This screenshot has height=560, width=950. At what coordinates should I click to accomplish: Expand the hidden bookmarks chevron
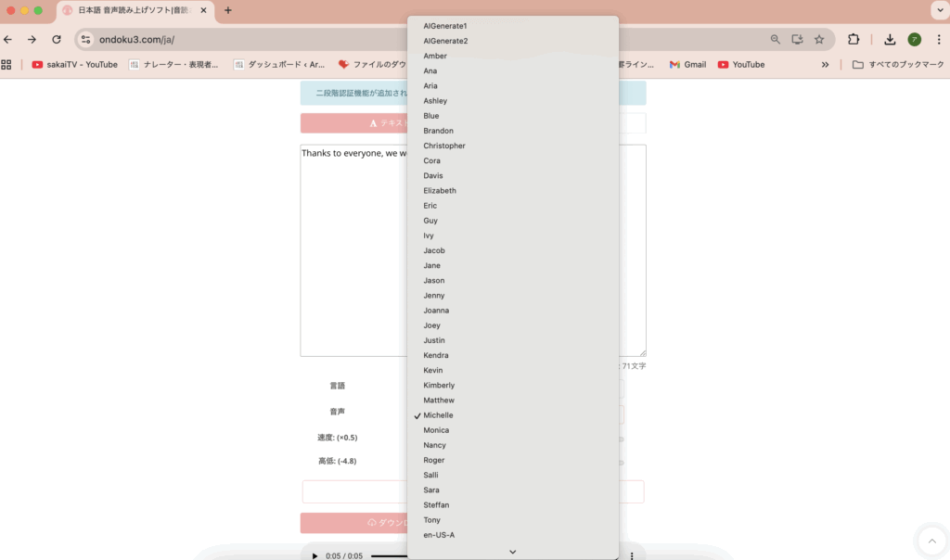pyautogui.click(x=825, y=65)
